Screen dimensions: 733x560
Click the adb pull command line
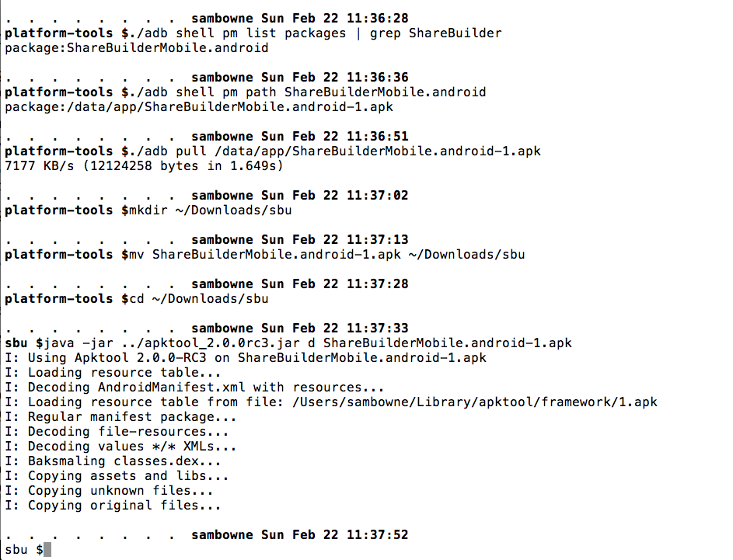[272, 151]
